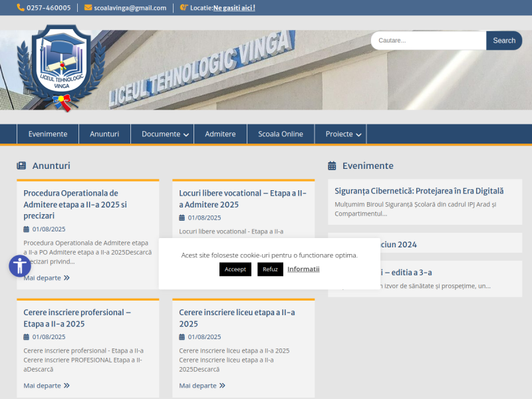Click the location marker icon near 'Ne gasiti aici'
The height and width of the screenshot is (399, 532).
click(184, 8)
